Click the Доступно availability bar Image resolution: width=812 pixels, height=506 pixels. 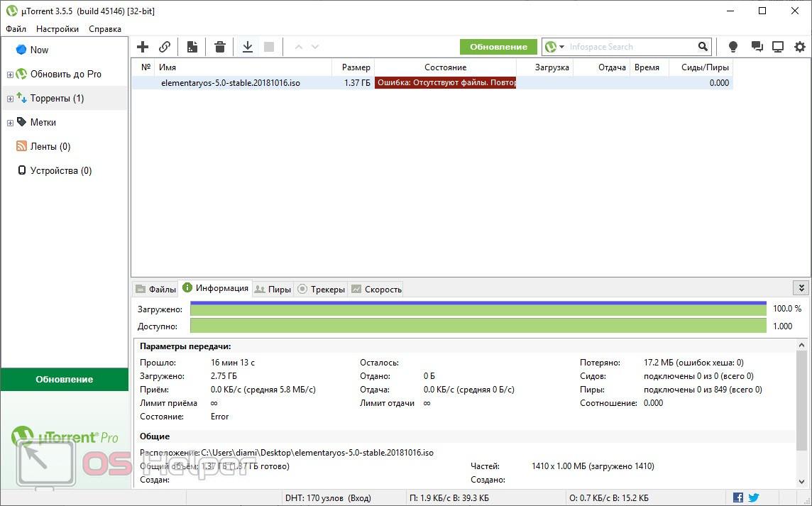click(478, 326)
